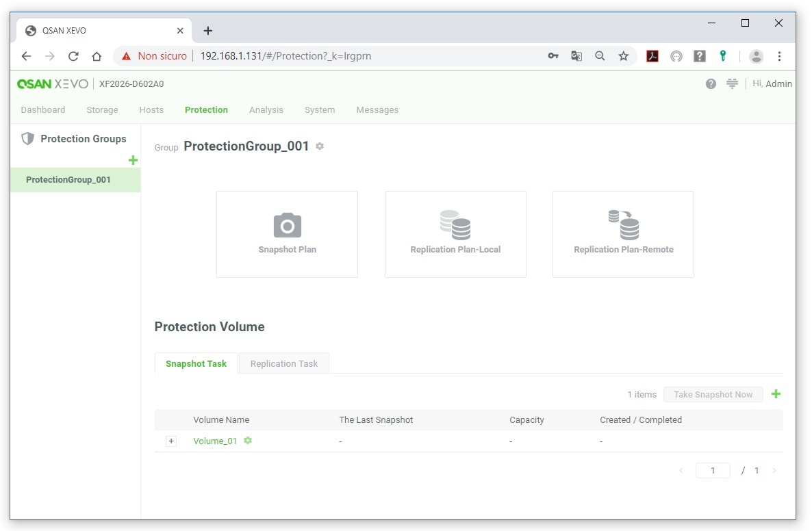Open the Replication Plan-Local card
The height and width of the screenshot is (531, 812).
[455, 234]
